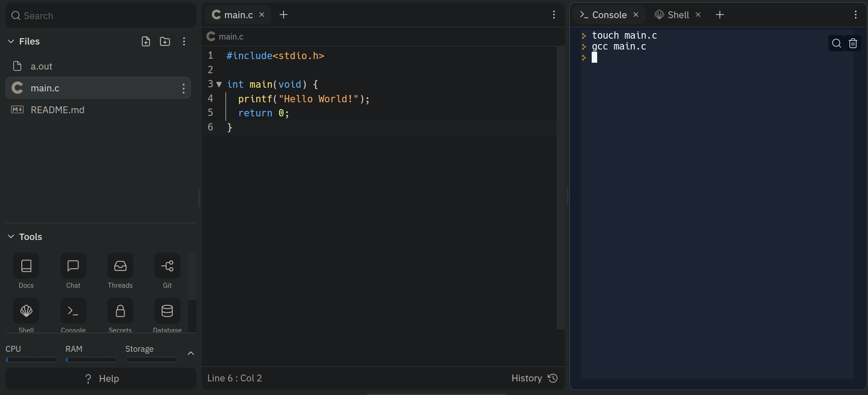This screenshot has height=395, width=868.
Task: Click the console search magnifier icon
Action: point(836,43)
